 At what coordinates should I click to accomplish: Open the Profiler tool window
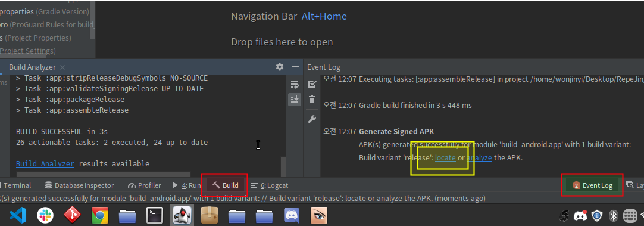[145, 185]
